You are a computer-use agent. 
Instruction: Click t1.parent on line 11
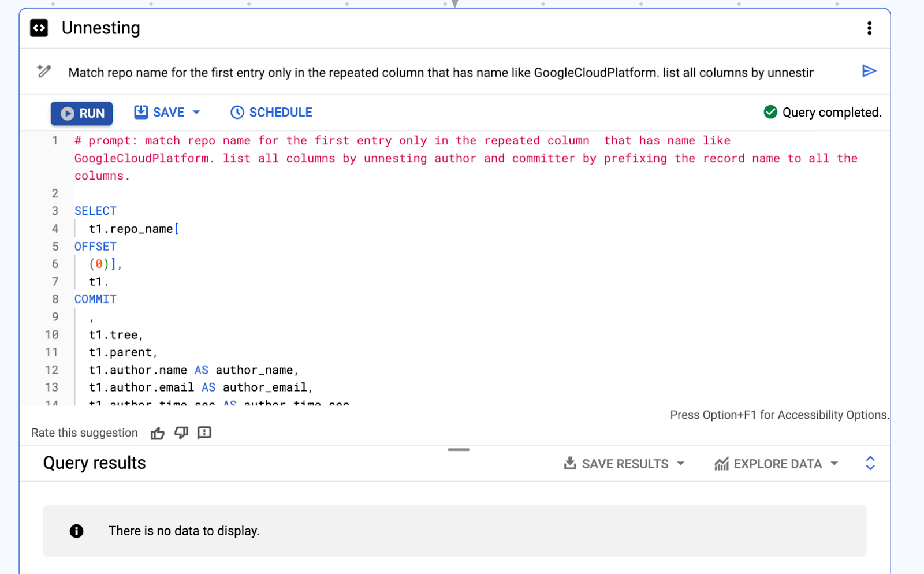pos(120,352)
